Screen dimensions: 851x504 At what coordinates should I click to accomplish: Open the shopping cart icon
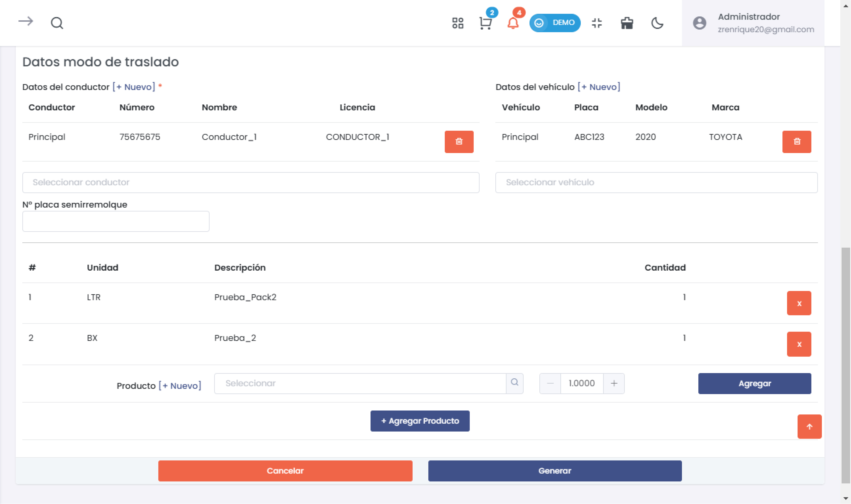tap(485, 23)
